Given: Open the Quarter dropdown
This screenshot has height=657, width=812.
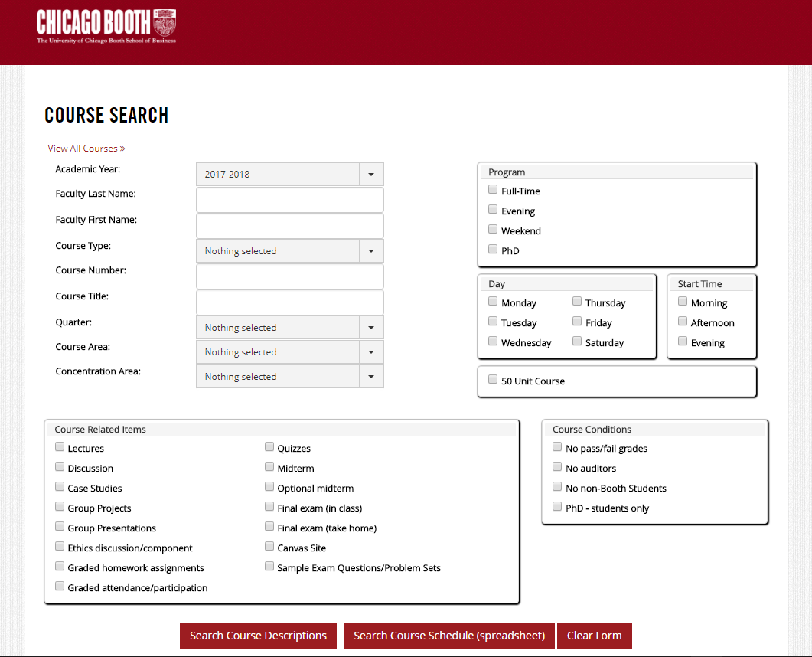Looking at the screenshot, I should point(289,328).
